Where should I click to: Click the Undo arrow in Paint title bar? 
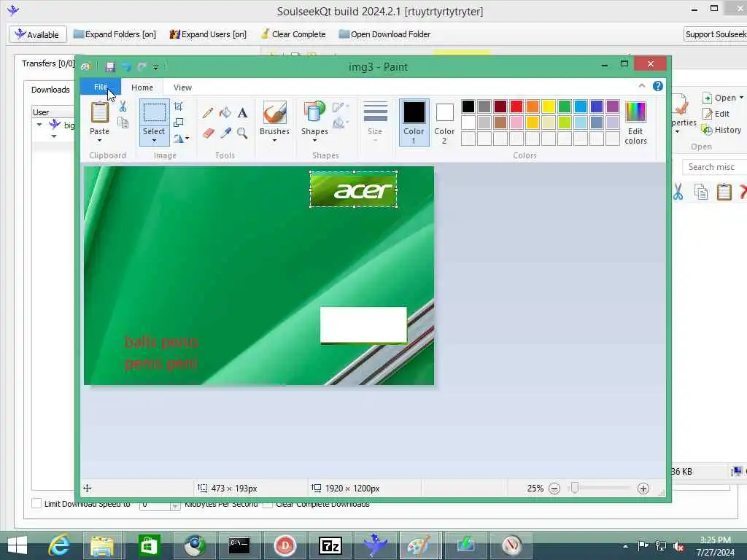tap(126, 66)
